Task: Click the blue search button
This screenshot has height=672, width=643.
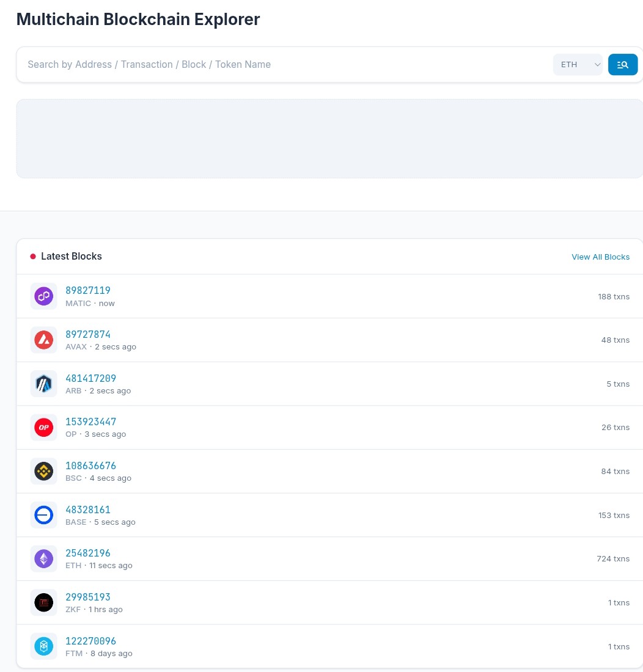Action: click(623, 65)
